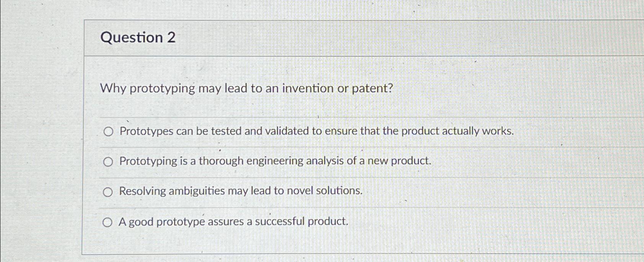644x262 pixels.
Task: Click the question text about prototyping
Action: (246, 88)
